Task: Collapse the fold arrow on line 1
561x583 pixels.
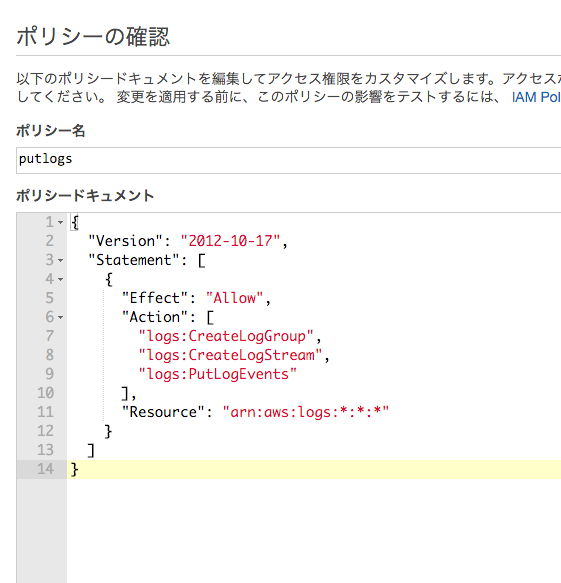Action: pyautogui.click(x=60, y=222)
